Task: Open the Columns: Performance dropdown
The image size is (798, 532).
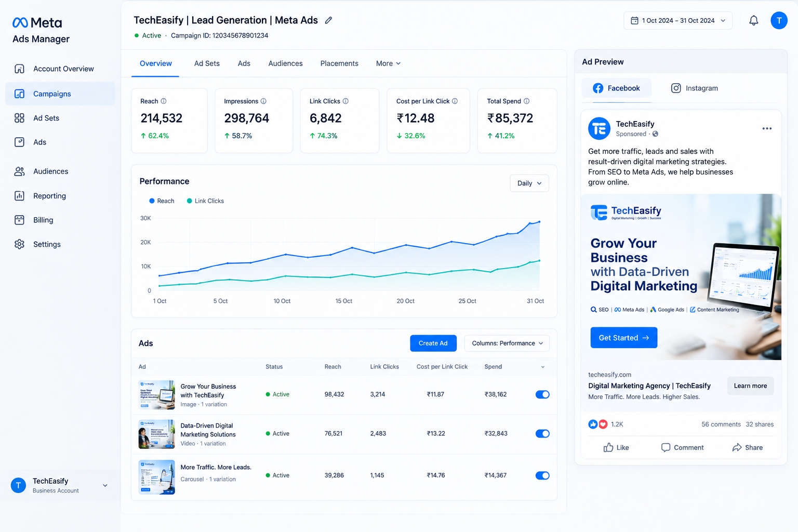Action: [507, 343]
